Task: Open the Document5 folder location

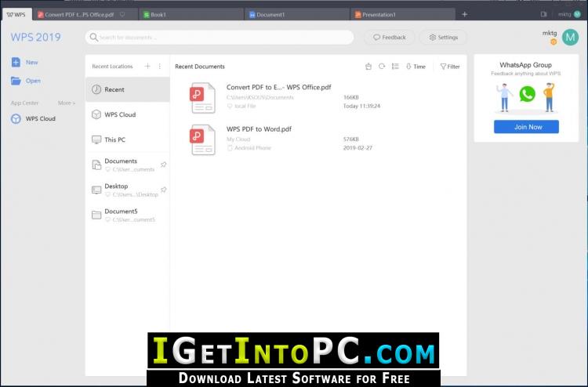Action: click(128, 215)
